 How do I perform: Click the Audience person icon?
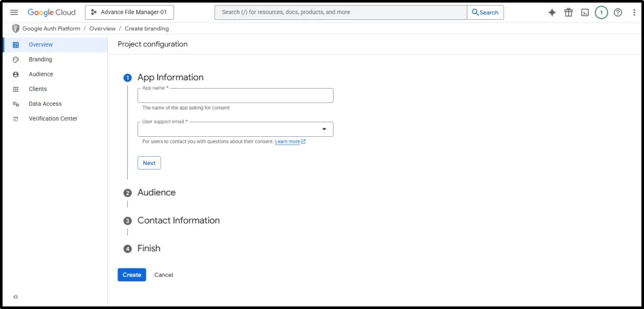pyautogui.click(x=15, y=75)
